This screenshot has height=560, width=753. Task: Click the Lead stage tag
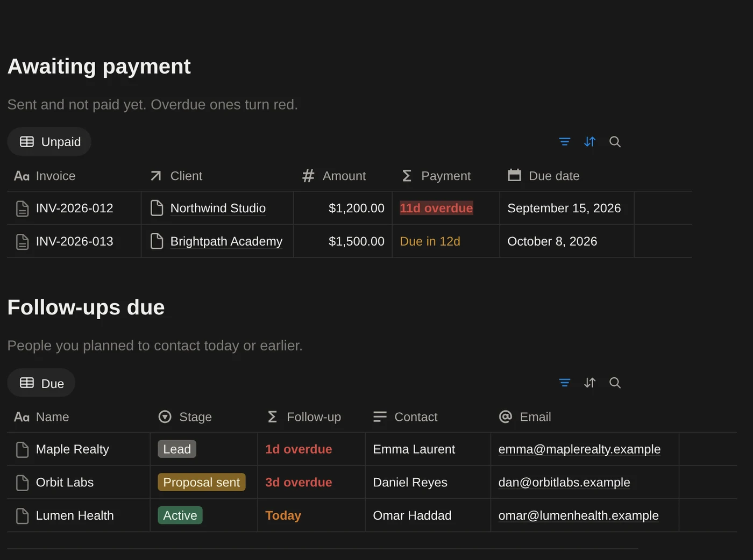[x=177, y=449]
